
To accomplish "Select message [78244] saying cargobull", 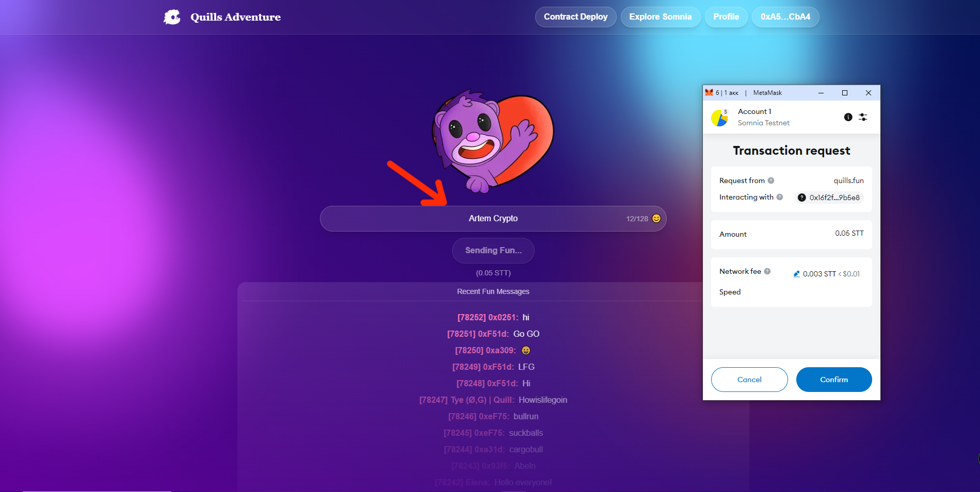I will pyautogui.click(x=493, y=450).
